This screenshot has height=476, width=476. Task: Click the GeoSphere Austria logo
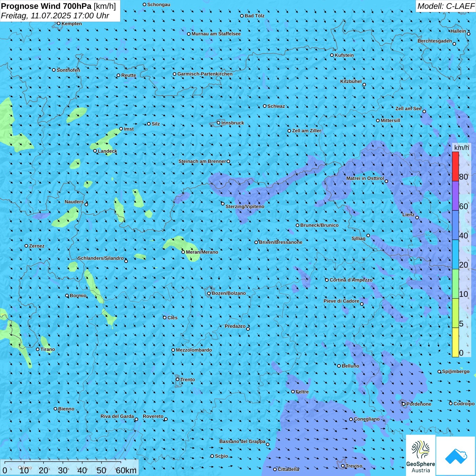421,456
